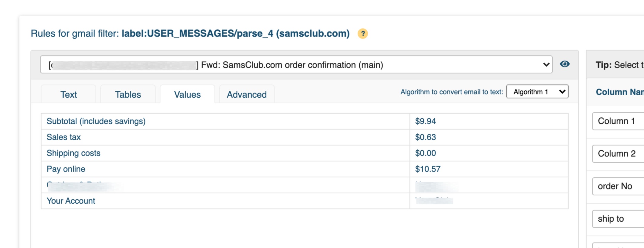Switch to the Tables tab
The height and width of the screenshot is (248, 644).
click(128, 95)
